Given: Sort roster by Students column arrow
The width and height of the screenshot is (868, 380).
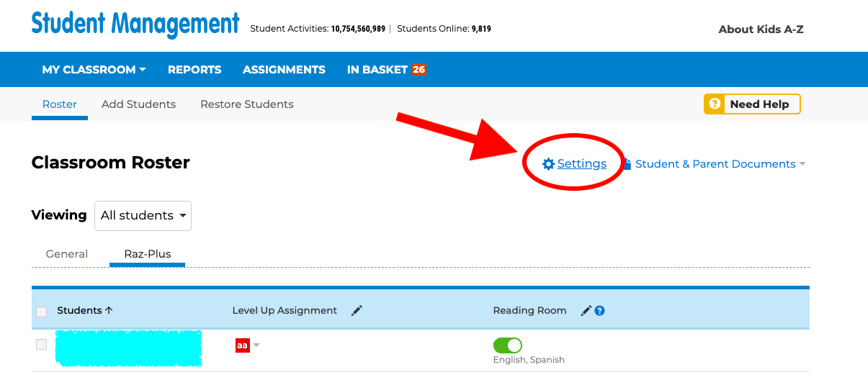Looking at the screenshot, I should click(109, 311).
